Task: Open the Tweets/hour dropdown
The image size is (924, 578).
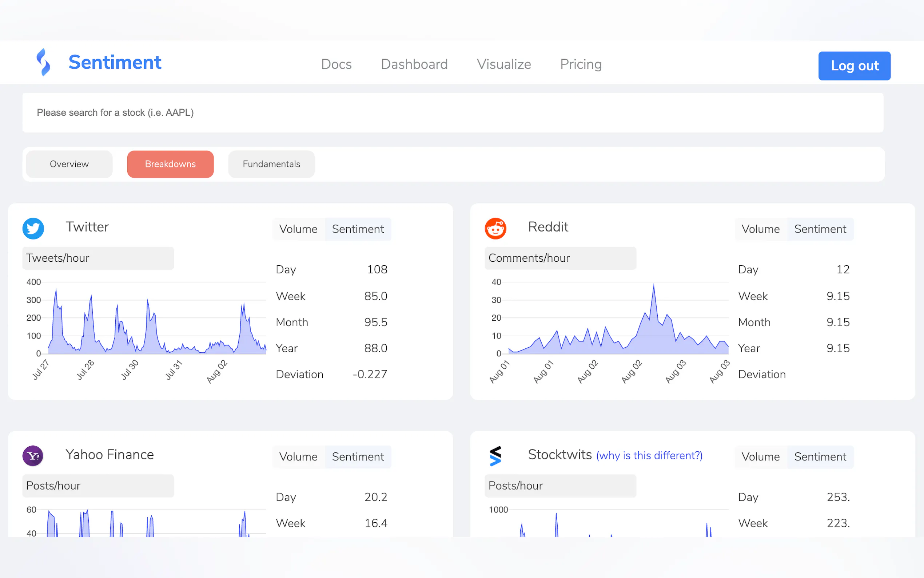Action: click(98, 258)
